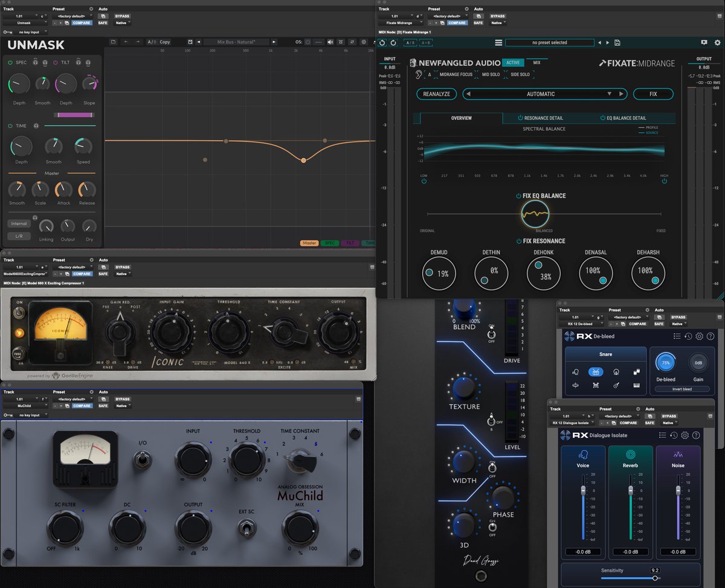This screenshot has width=725, height=588.
Task: Toggle the MuChild I/O switch
Action: 143,460
